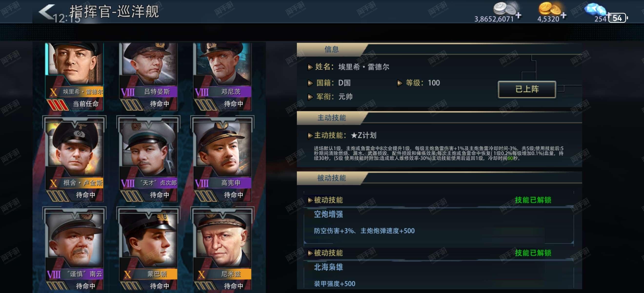Click the 已上阵 deployed button
Image resolution: width=644 pixels, height=293 pixels.
[x=527, y=89]
